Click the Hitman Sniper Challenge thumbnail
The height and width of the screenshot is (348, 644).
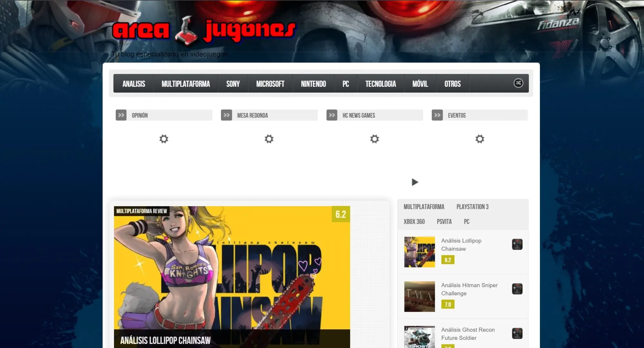tap(419, 297)
